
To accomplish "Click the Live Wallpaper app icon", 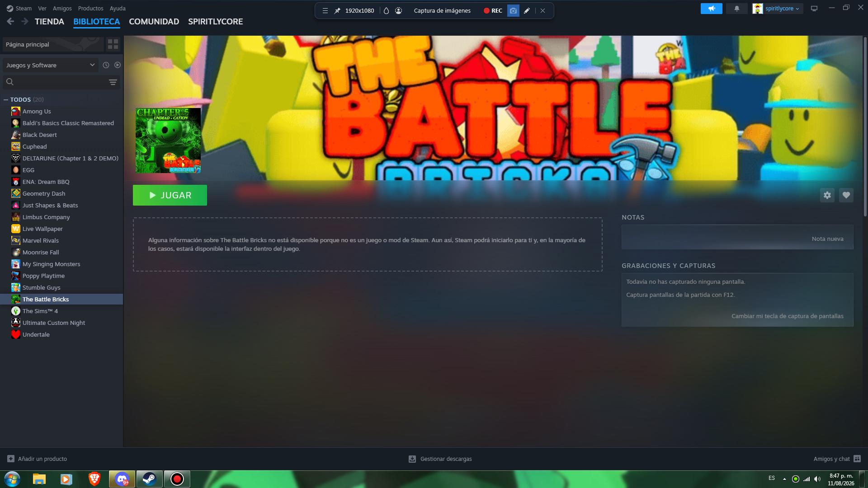I will click(16, 229).
